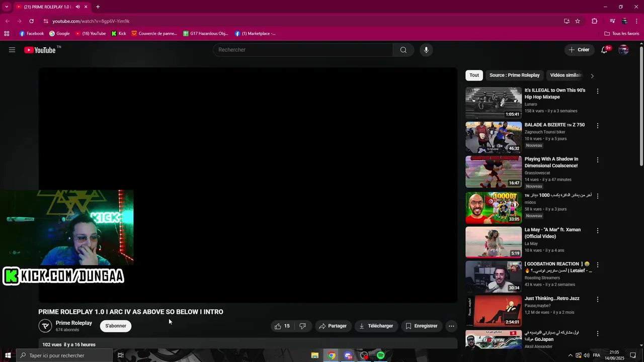Open Prime Roleplay channel avatar
This screenshot has width=644, height=362.
(45, 326)
